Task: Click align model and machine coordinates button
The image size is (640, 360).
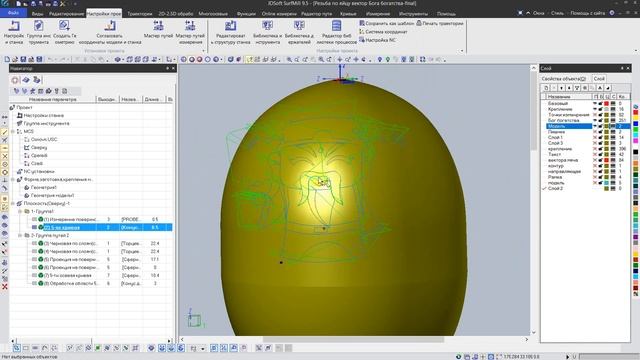Action: 110,32
